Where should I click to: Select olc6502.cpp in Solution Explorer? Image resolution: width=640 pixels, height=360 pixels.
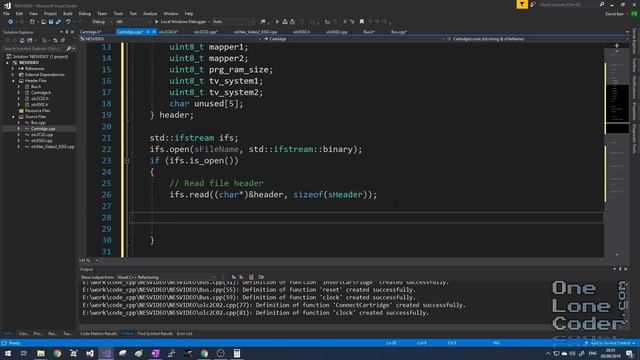42,140
